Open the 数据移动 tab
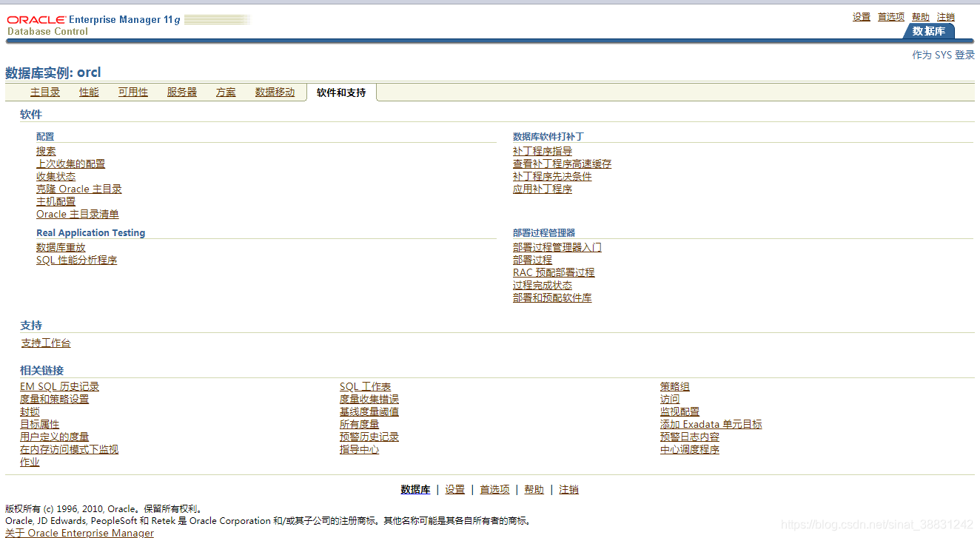This screenshot has height=538, width=980. 275,93
